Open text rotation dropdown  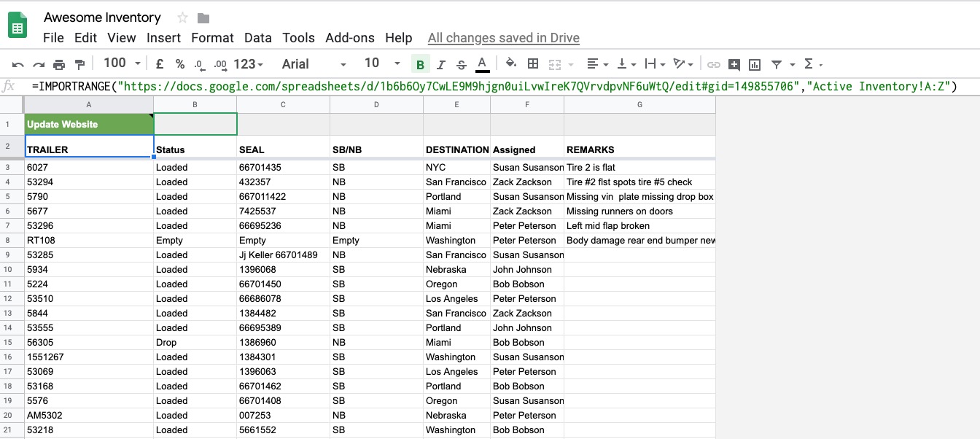click(x=683, y=64)
